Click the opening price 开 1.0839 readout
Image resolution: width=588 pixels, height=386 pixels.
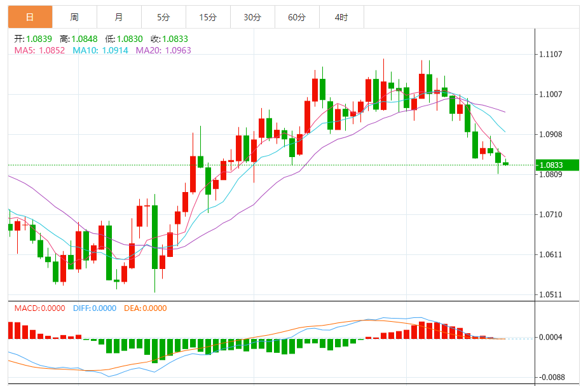click(x=33, y=39)
